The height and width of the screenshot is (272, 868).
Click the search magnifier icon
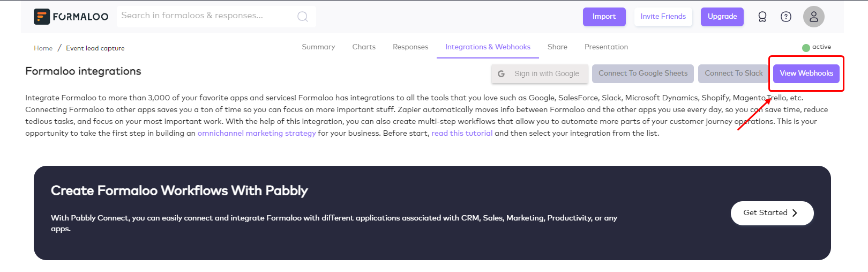(x=303, y=17)
